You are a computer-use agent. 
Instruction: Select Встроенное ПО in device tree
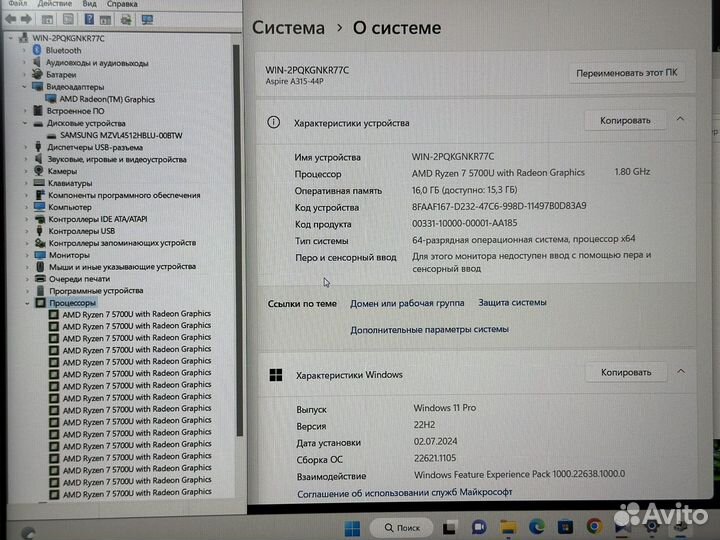(75, 111)
